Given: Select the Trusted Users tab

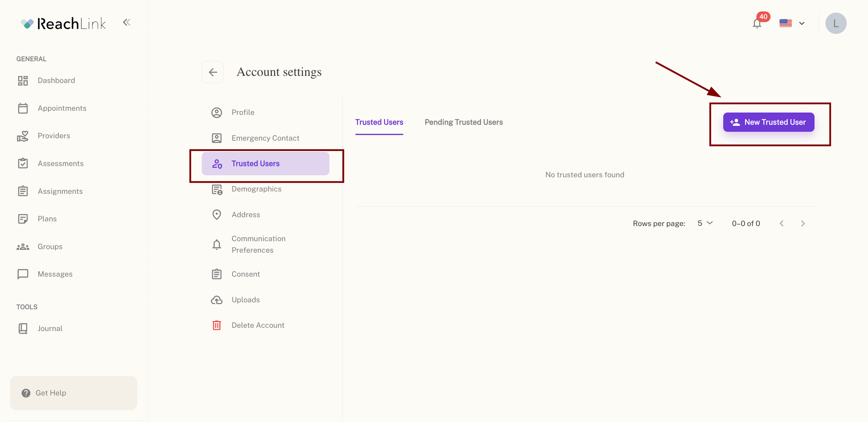Looking at the screenshot, I should (379, 122).
